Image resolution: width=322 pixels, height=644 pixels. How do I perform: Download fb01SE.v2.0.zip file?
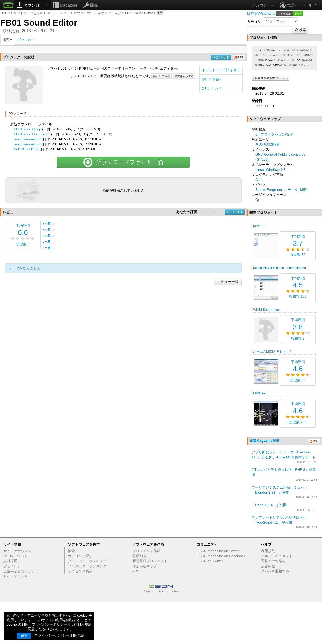point(26,149)
